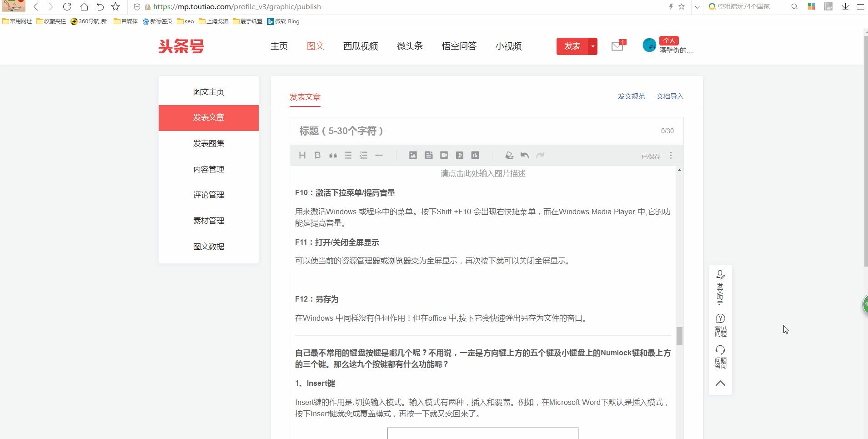Image resolution: width=868 pixels, height=439 pixels.
Task: Collapse the right side panel with up chevron
Action: tap(720, 383)
